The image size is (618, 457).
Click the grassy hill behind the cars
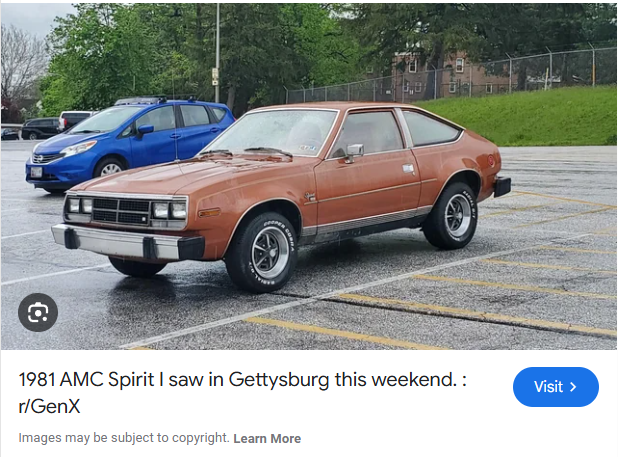(x=524, y=116)
